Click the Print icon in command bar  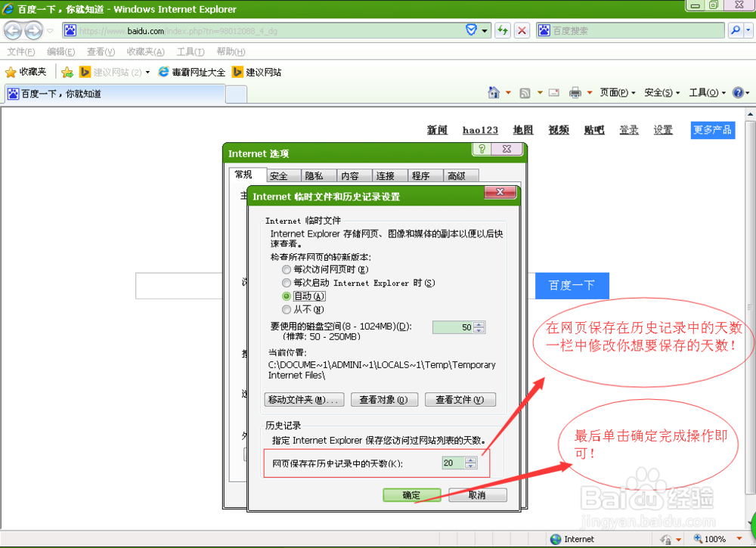click(575, 92)
